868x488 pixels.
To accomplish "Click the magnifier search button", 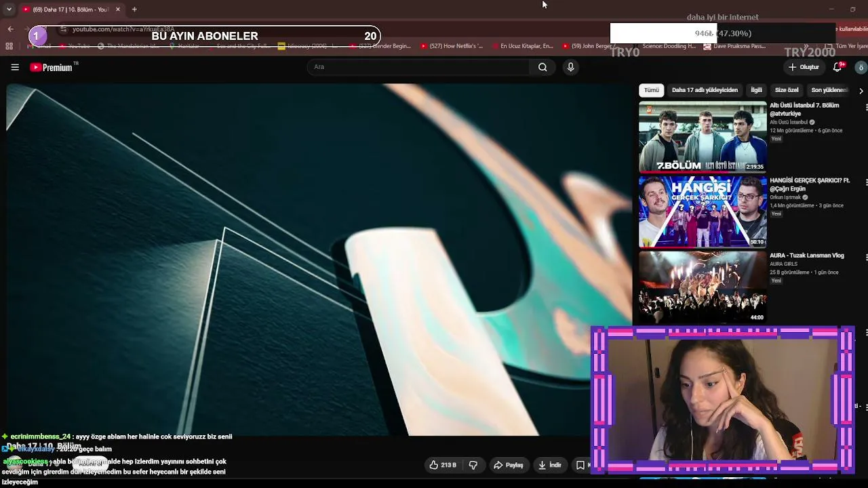I will 542,67.
